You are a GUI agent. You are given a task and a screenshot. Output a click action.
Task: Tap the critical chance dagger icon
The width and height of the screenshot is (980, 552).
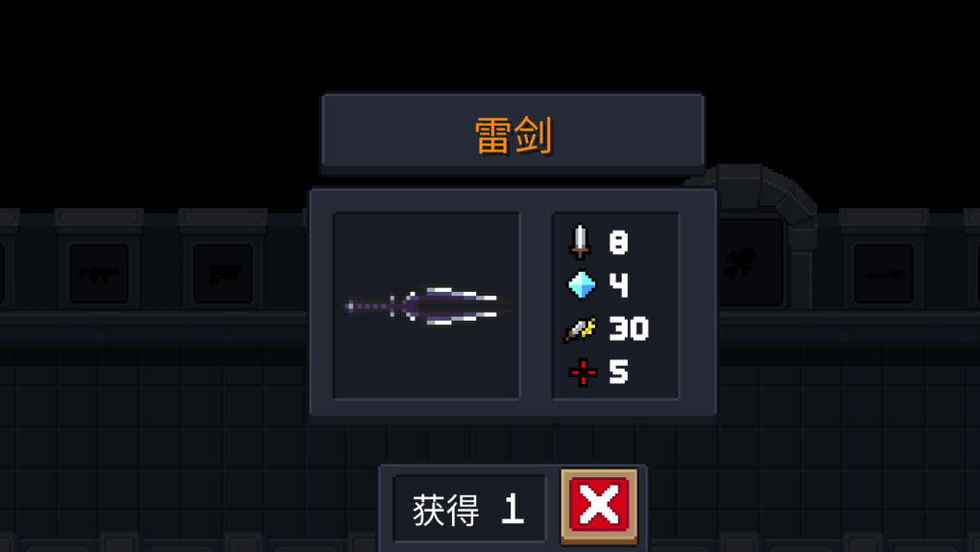[x=581, y=329]
